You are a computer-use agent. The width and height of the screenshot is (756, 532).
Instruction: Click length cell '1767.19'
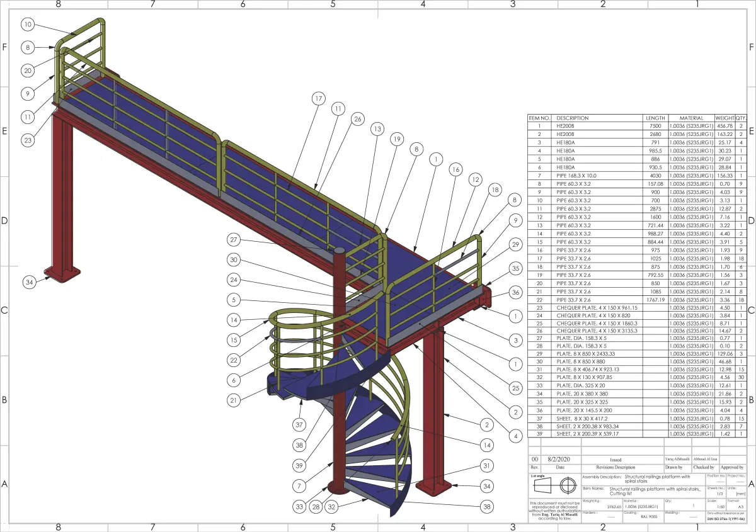tap(655, 298)
